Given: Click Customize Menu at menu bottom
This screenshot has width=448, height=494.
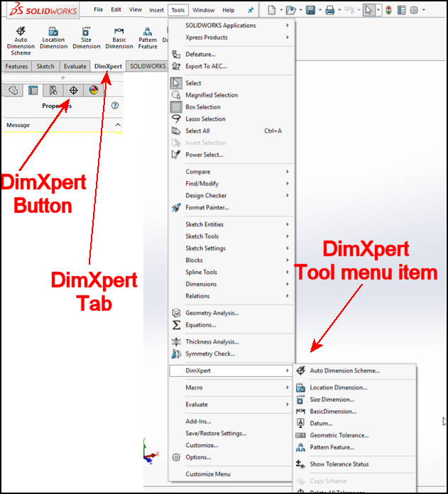Looking at the screenshot, I should 231,474.
